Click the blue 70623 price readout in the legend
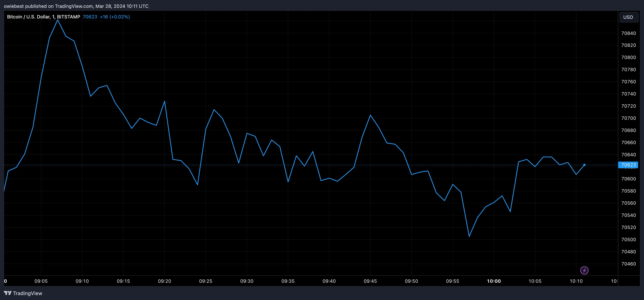 pos(90,17)
